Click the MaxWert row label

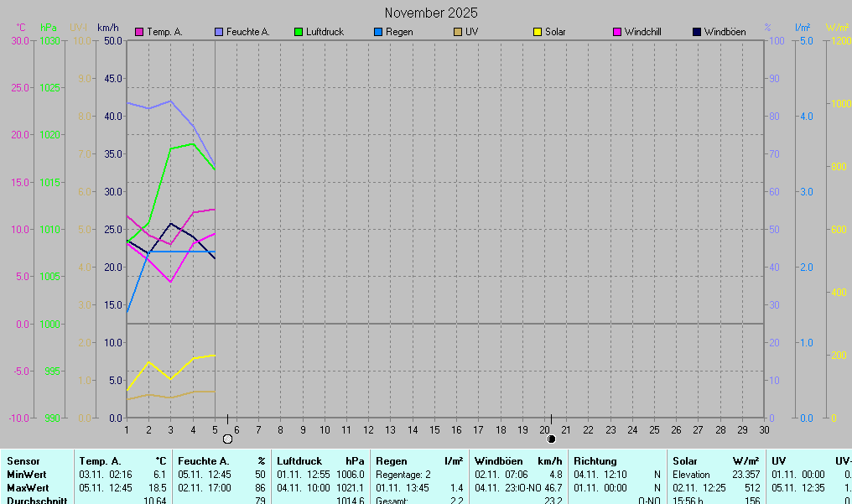coord(28,488)
